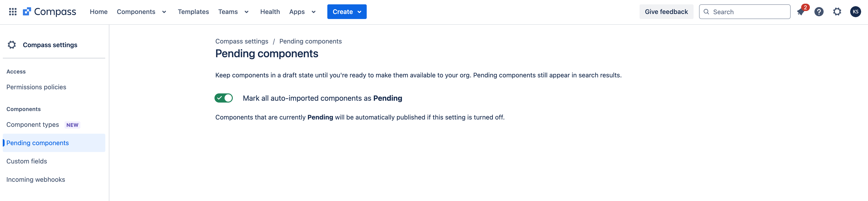Expand the Components navigation dropdown
This screenshot has width=868, height=201.
tap(164, 11)
